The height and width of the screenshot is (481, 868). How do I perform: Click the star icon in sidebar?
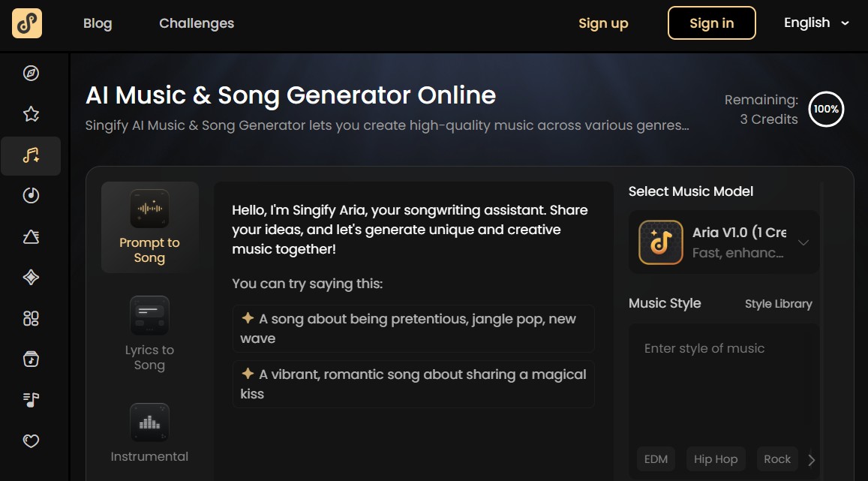31,114
